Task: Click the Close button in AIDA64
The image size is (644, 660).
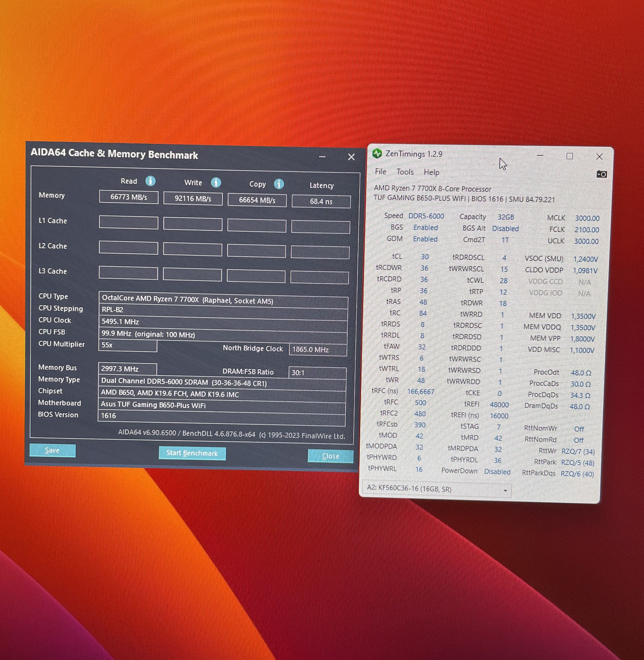Action: [x=331, y=456]
